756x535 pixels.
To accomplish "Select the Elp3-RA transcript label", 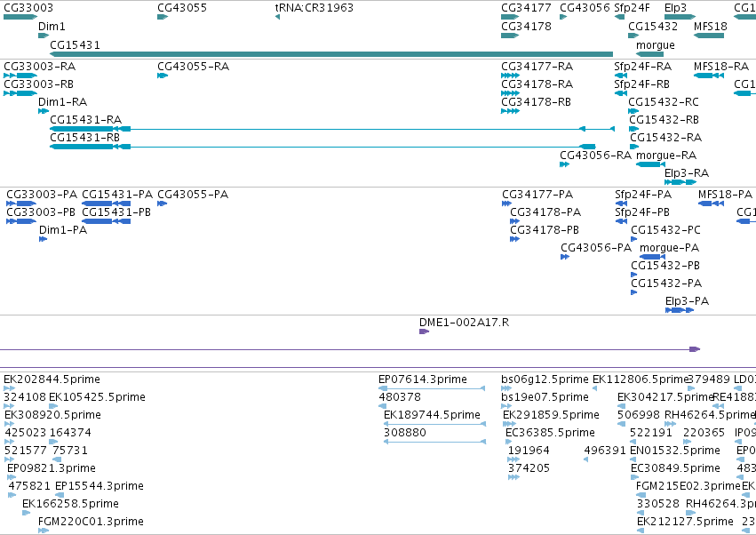I will (687, 173).
